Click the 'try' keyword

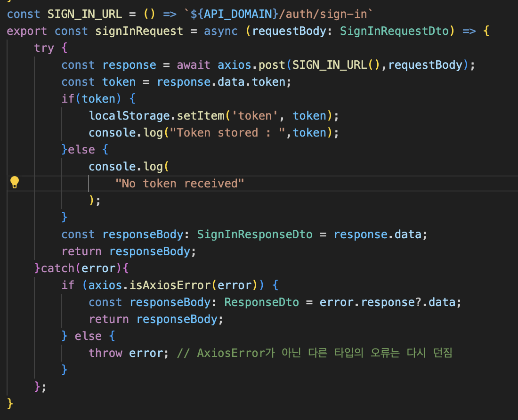click(44, 48)
